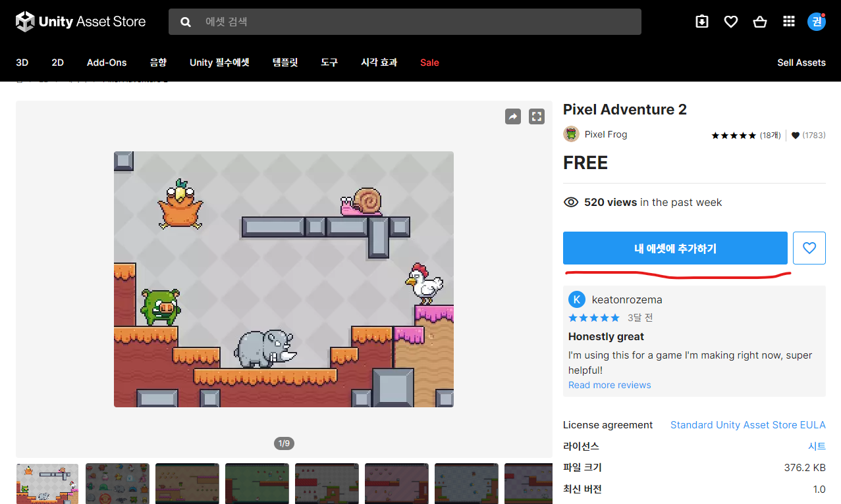
Task: Open the 2D category menu
Action: (x=58, y=63)
